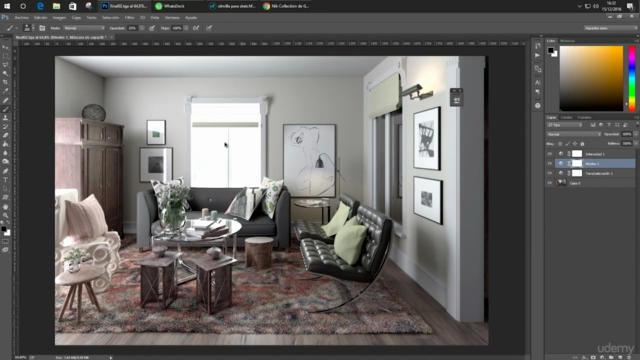Switch to the Muestras tab
640x360 pixels.
(x=567, y=41)
